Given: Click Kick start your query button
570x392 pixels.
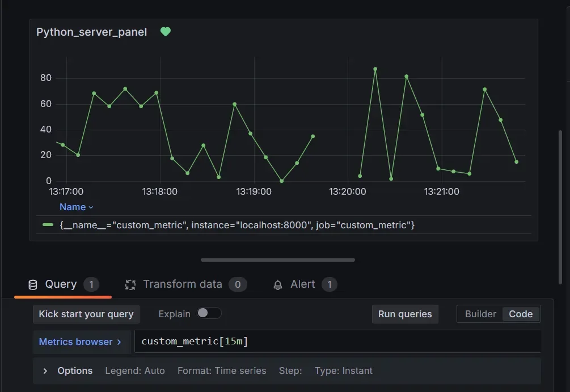Looking at the screenshot, I should [86, 314].
